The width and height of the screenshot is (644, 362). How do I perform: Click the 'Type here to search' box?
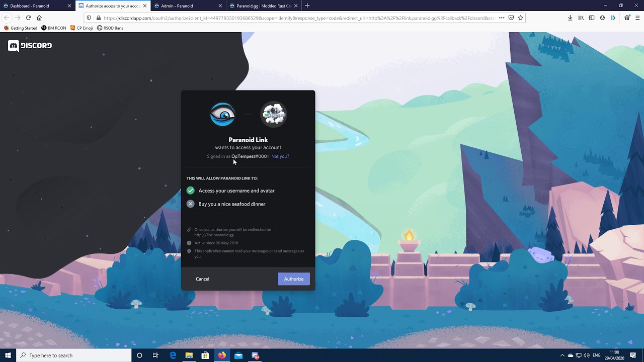click(x=74, y=355)
